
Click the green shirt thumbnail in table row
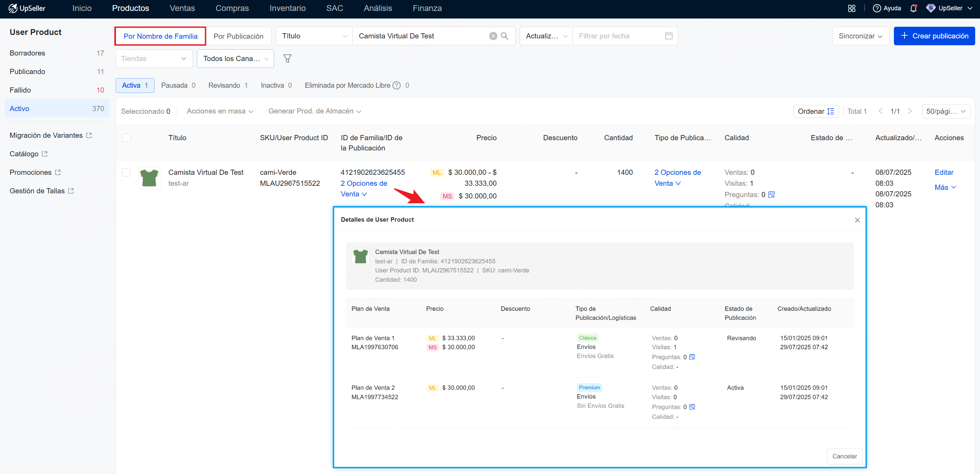pyautogui.click(x=149, y=178)
